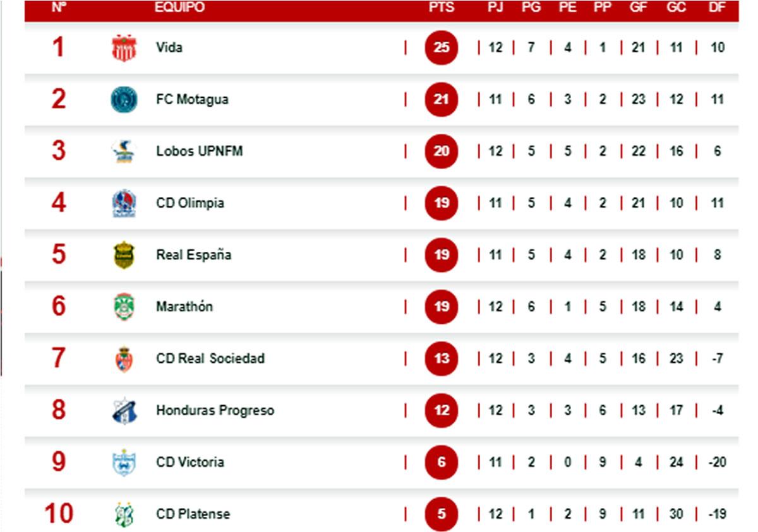Click the CD Olimpia crest icon

(124, 203)
